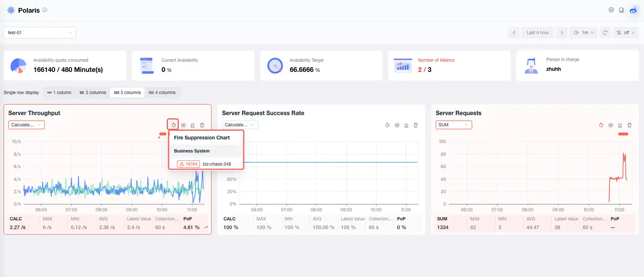Viewport: 644px width, 277px height.
Task: Go to the previous time range
Action: tap(514, 33)
